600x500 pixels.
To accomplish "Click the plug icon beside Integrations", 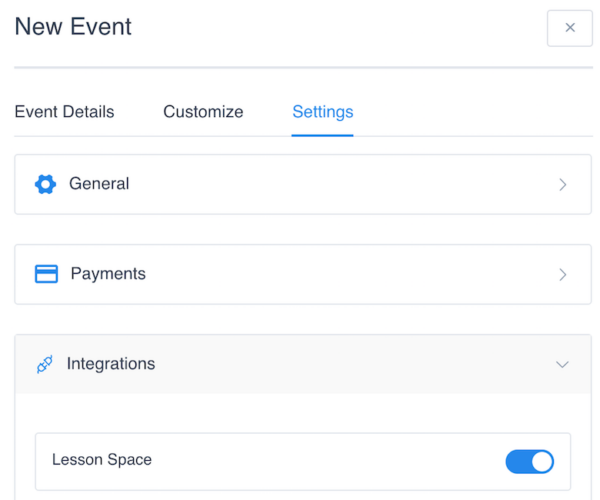I will pyautogui.click(x=45, y=365).
